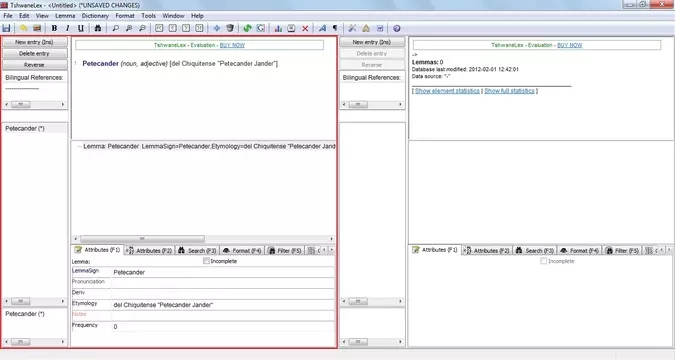The width and height of the screenshot is (675, 360).
Task: Click the green refresh arrows icon
Action: (247, 28)
